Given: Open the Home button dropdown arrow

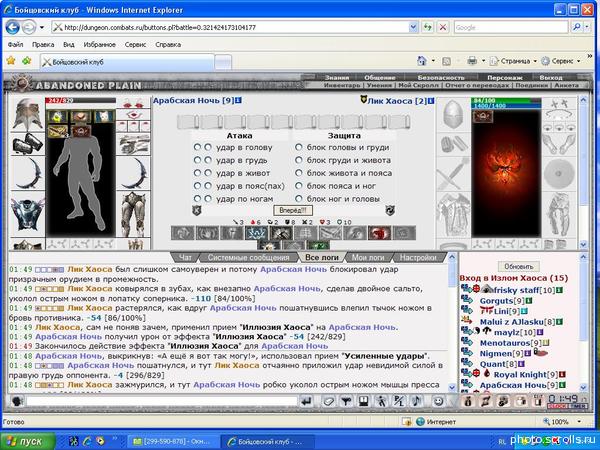Looking at the screenshot, I should click(433, 60).
